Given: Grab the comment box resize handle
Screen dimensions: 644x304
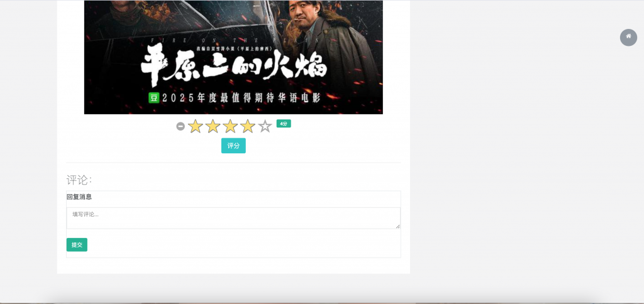Looking at the screenshot, I should (x=397, y=226).
